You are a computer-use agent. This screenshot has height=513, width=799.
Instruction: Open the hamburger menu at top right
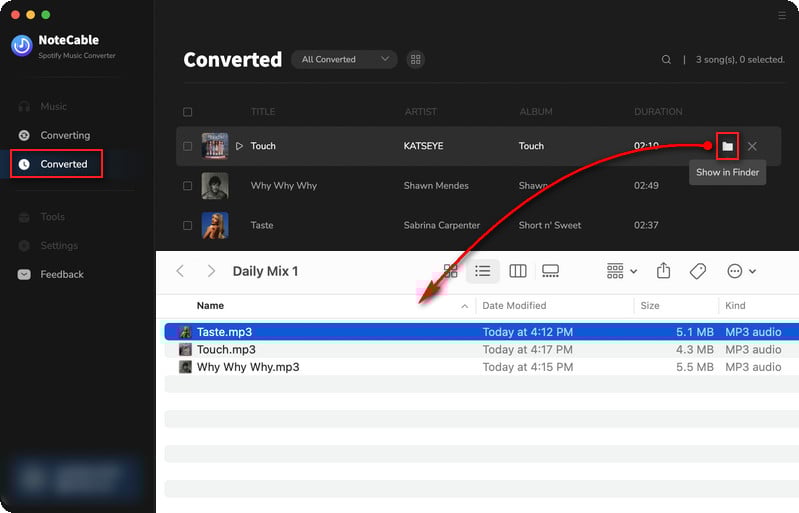782,16
